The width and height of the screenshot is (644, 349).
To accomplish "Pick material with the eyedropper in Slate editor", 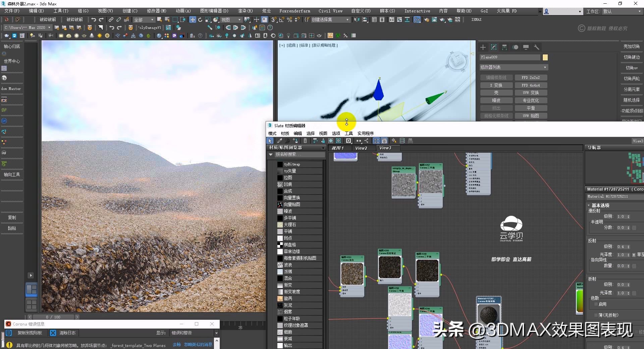I will 280,141.
